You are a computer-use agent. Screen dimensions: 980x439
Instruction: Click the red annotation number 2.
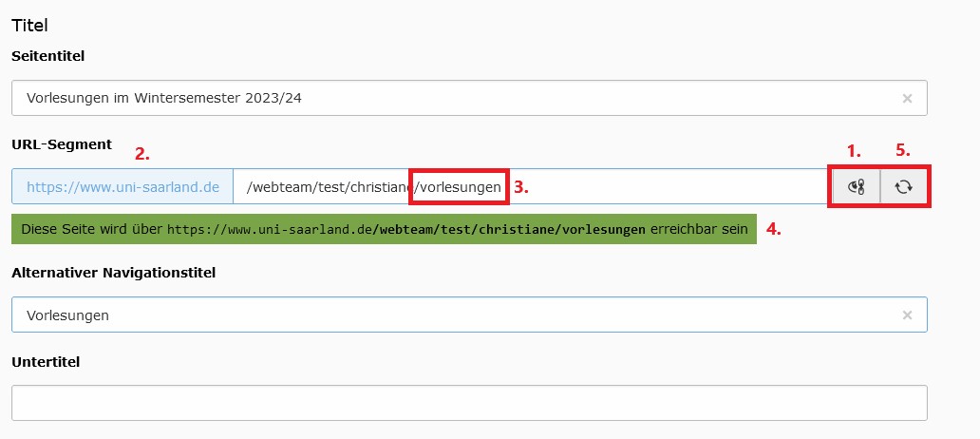pyautogui.click(x=142, y=155)
